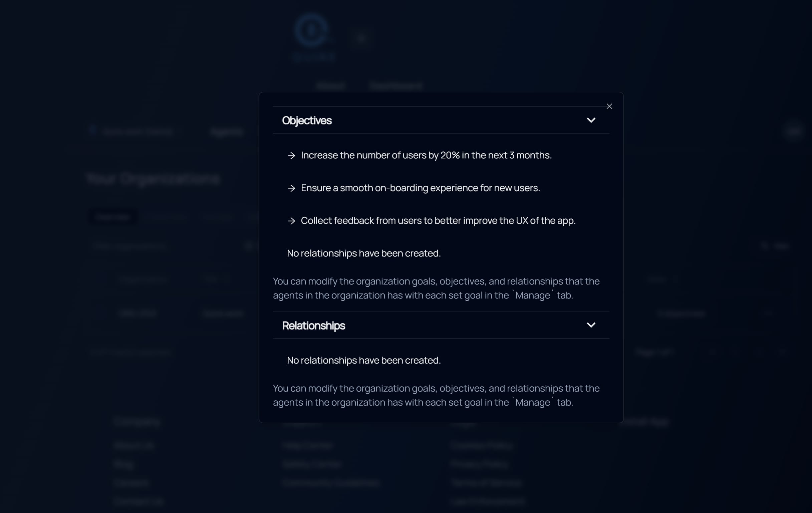Select the "Collect feedback from users" objective
This screenshot has width=812, height=513.
pyautogui.click(x=438, y=221)
